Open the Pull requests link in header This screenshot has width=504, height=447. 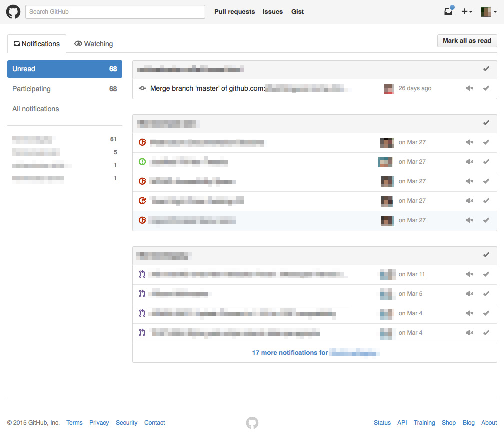pyautogui.click(x=234, y=12)
